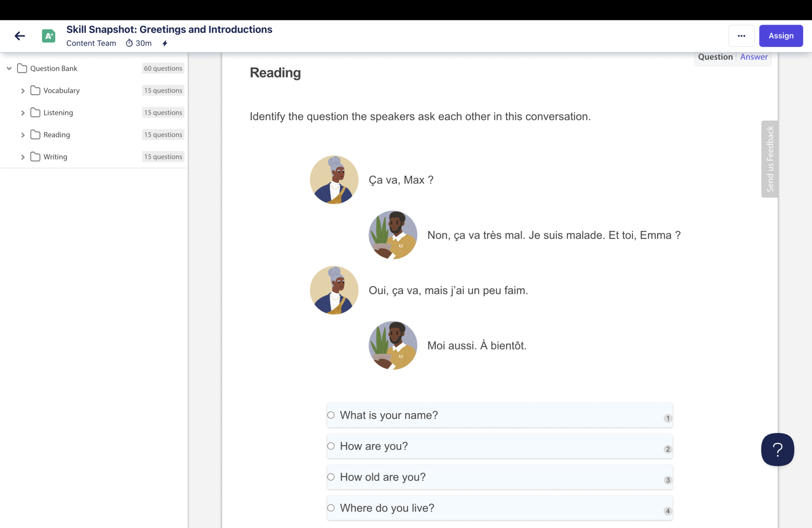The height and width of the screenshot is (528, 812).
Task: Click Emma's avatar beside "Ça va, Max ?"
Action: [x=334, y=180]
